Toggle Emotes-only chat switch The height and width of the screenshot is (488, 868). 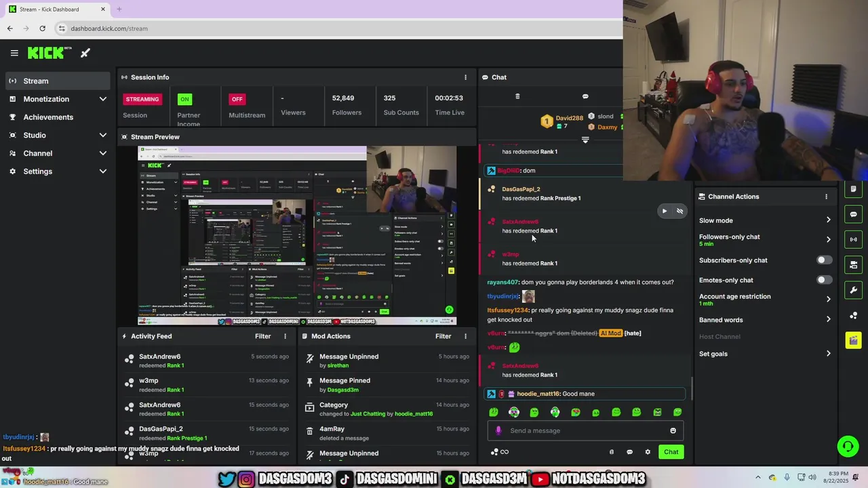824,280
